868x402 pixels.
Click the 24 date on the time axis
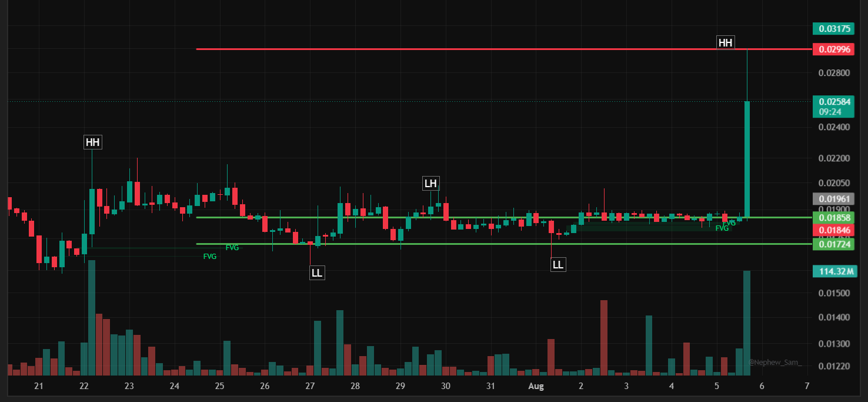coord(175,386)
